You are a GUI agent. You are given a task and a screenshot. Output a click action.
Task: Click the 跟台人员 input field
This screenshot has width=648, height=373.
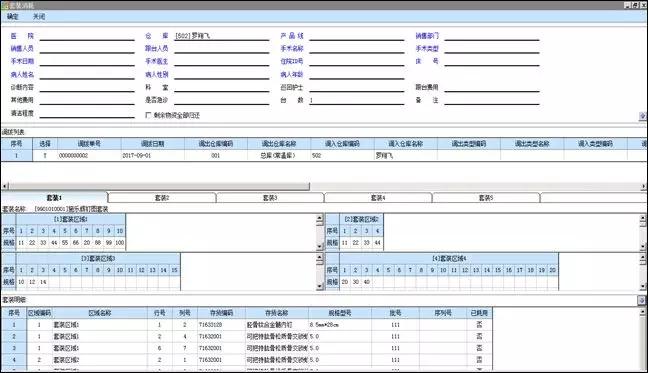click(x=222, y=48)
